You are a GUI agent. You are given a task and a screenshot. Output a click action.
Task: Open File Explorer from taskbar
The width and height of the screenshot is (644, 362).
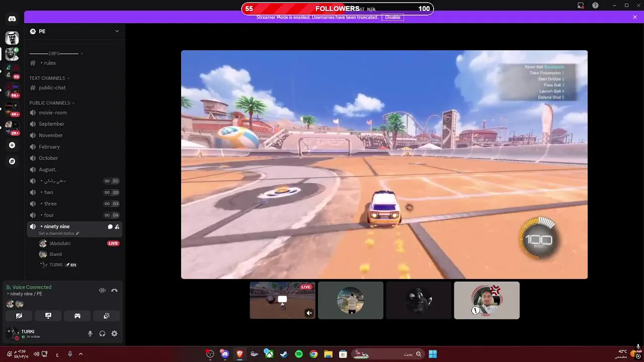coord(328,354)
